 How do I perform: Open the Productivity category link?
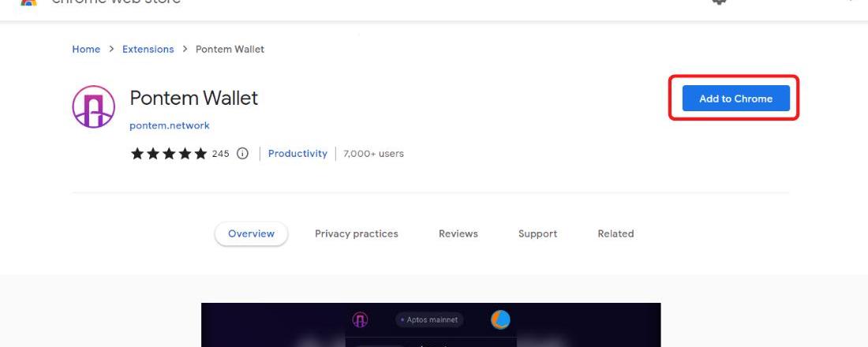click(x=297, y=153)
